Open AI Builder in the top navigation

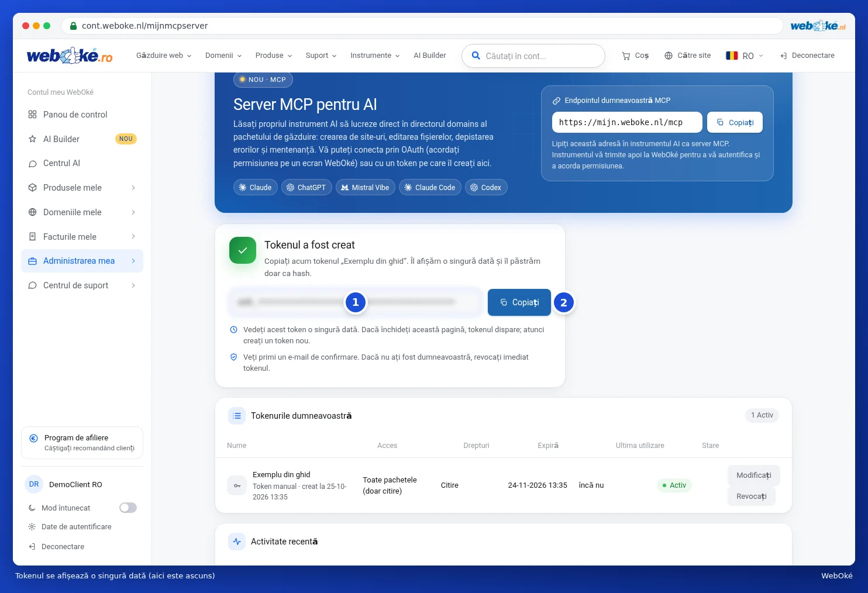(x=430, y=56)
